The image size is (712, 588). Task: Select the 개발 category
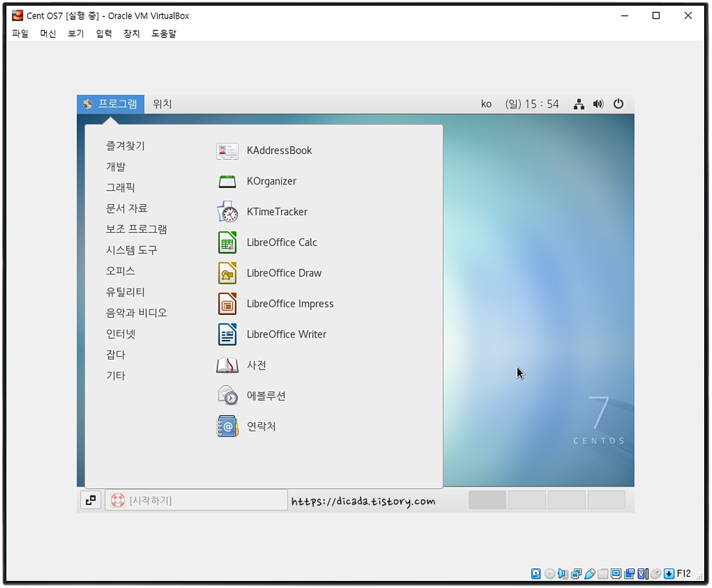click(x=116, y=167)
